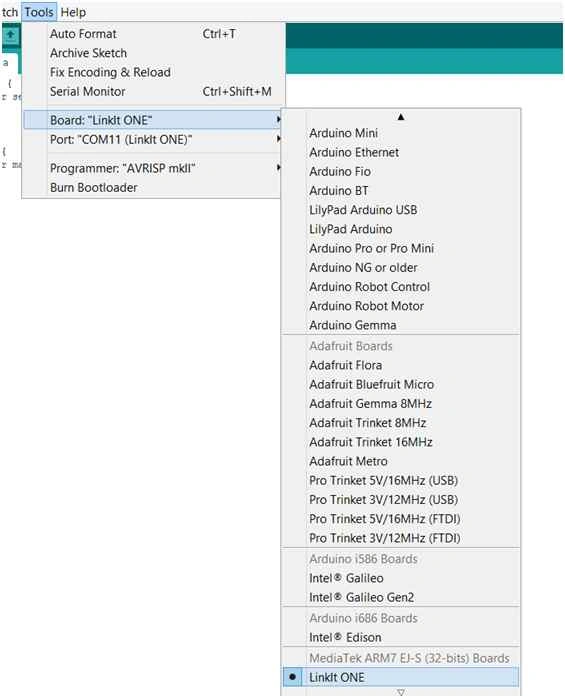Click the upload arrow toolbar icon
The width and height of the screenshot is (565, 698).
(x=10, y=34)
